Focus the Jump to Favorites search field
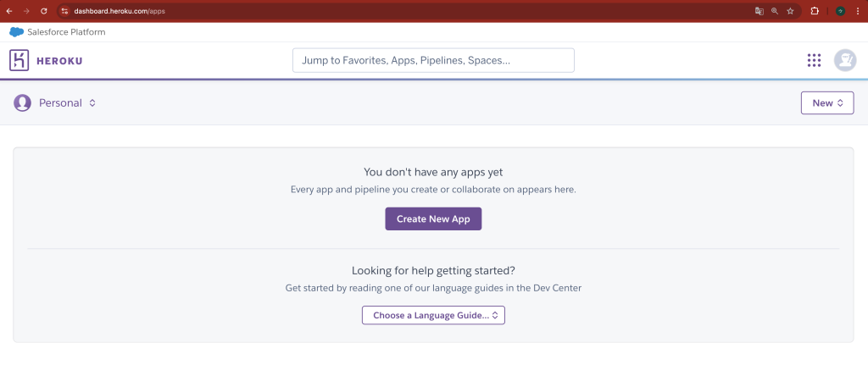The width and height of the screenshot is (868, 387). [x=433, y=60]
